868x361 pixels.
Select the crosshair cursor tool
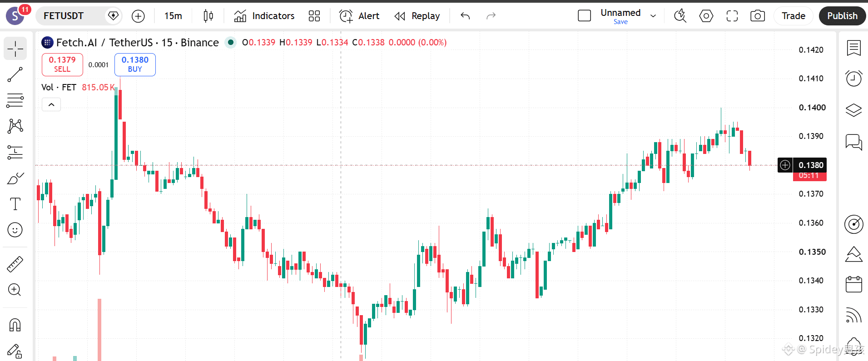point(15,49)
